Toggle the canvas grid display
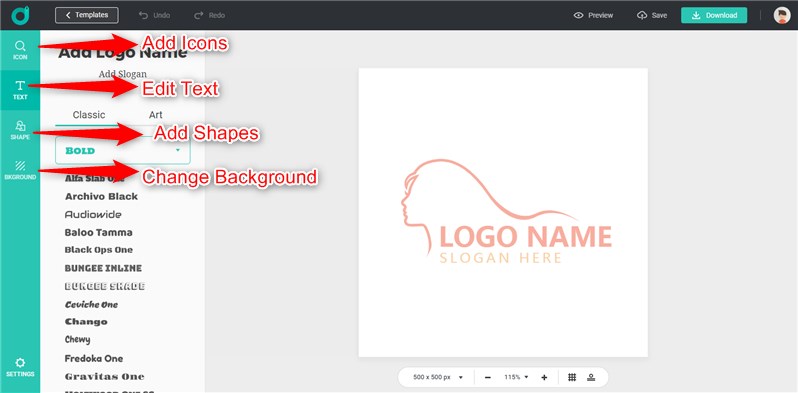The width and height of the screenshot is (798, 393). [572, 377]
